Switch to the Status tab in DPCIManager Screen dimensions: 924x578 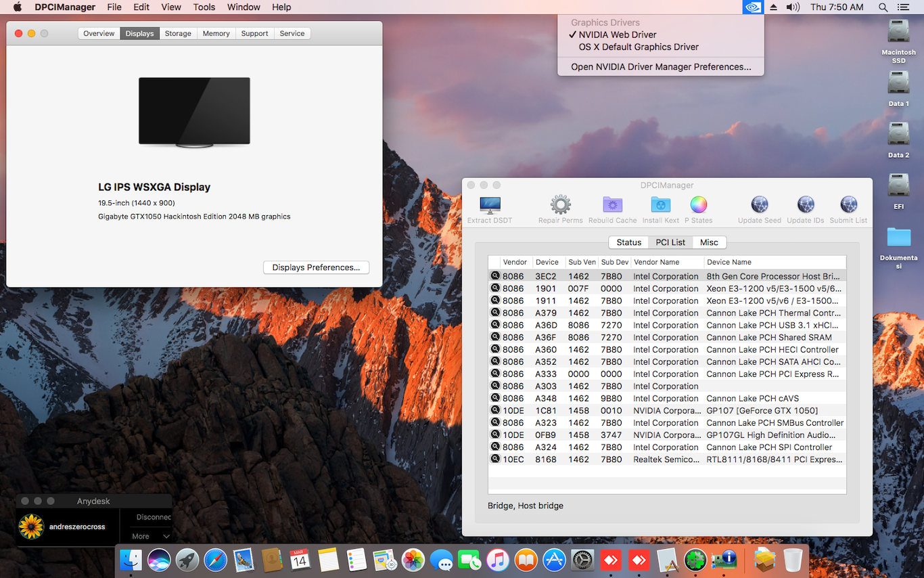628,242
